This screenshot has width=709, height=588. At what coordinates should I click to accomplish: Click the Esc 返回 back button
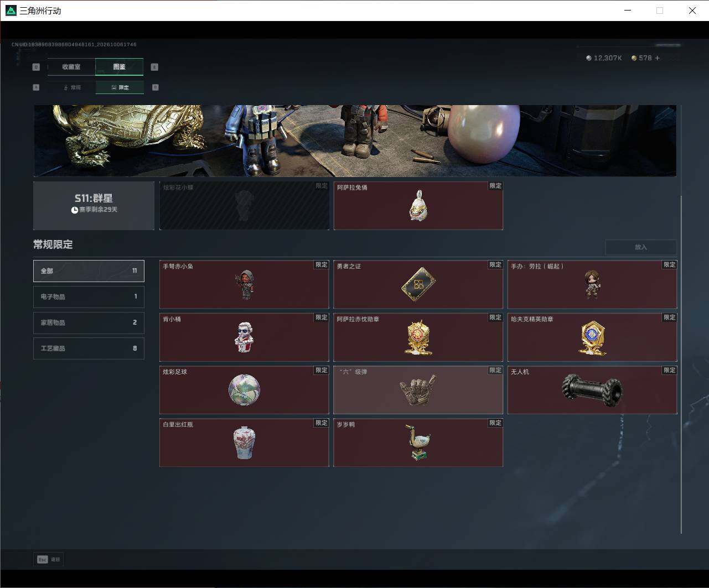click(49, 559)
